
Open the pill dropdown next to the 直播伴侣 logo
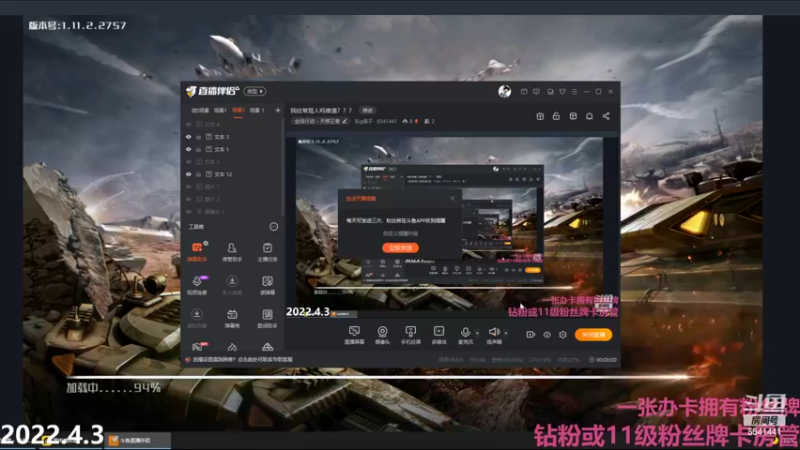click(x=255, y=91)
